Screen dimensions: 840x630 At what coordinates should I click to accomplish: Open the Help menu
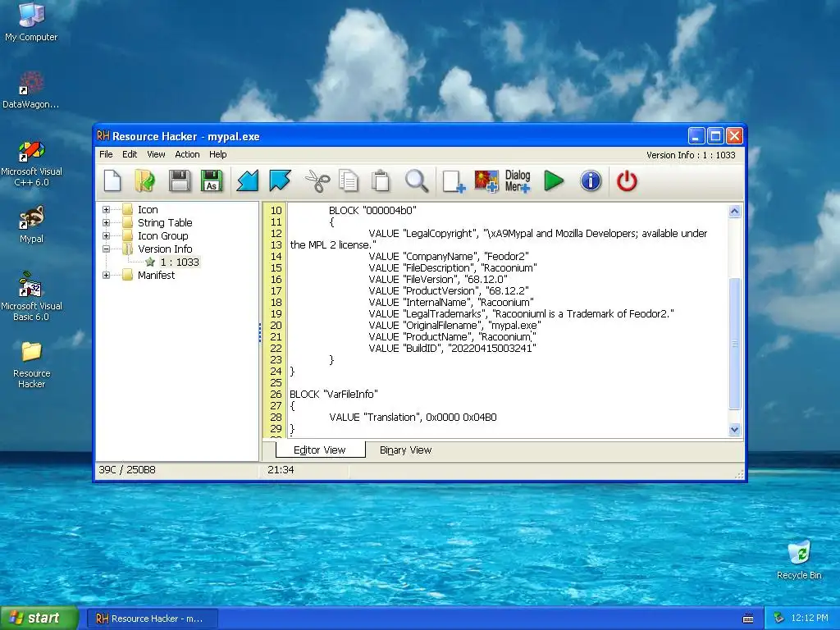coord(218,154)
